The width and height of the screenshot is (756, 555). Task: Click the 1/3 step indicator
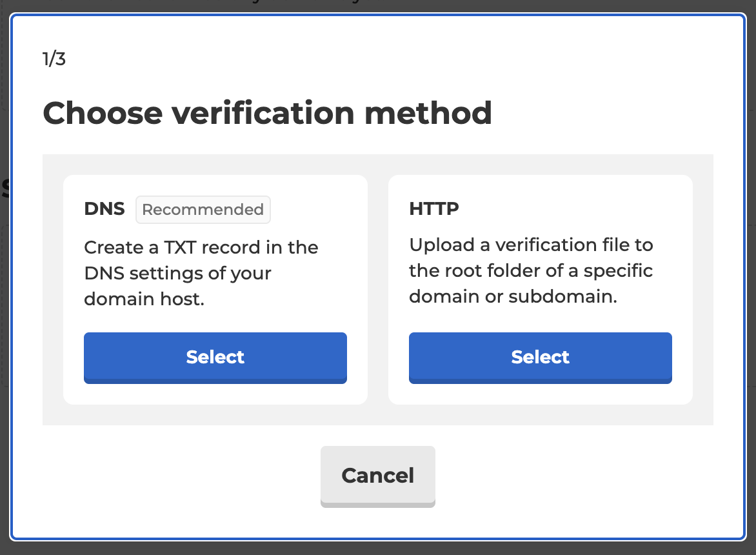(x=54, y=59)
